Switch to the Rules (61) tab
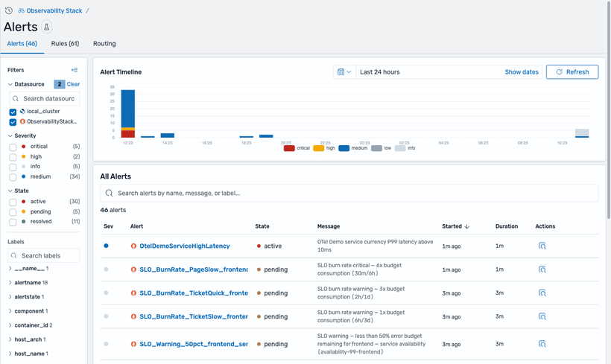This screenshot has width=611, height=364. tap(65, 44)
